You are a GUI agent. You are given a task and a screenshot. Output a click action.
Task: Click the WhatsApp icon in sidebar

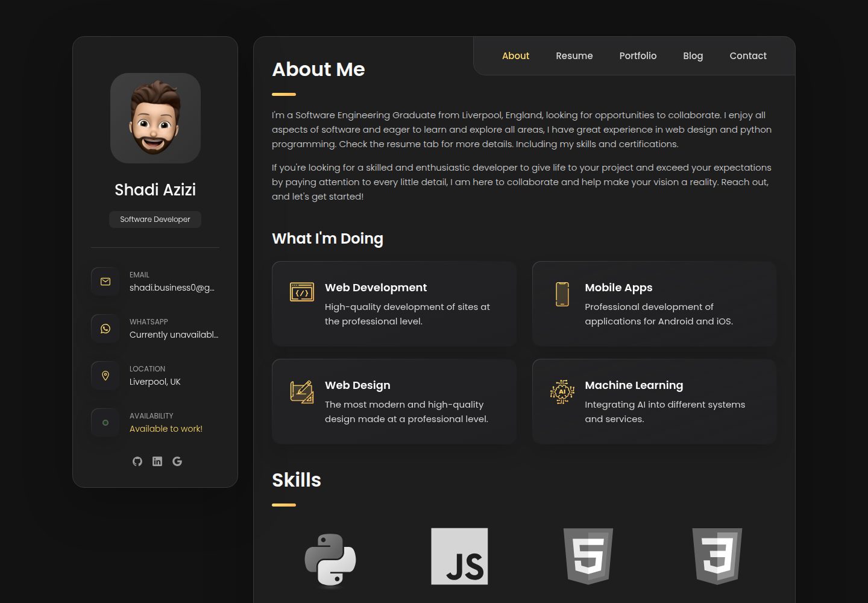[105, 329]
